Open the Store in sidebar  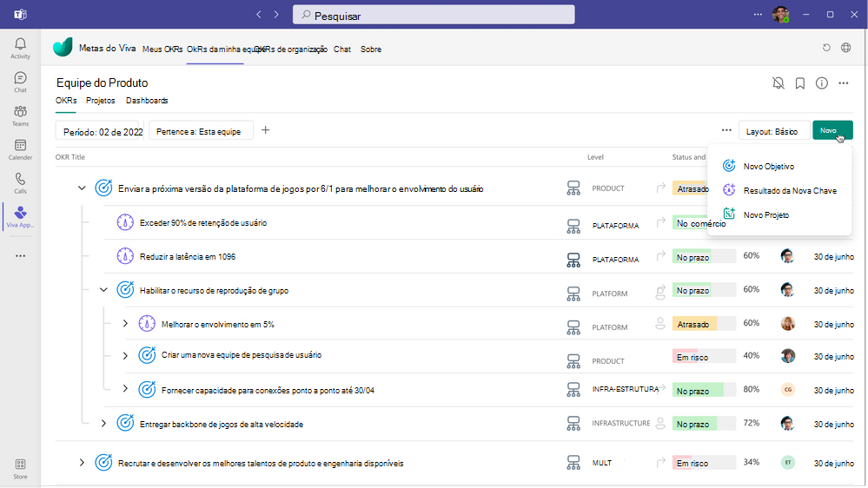[20, 469]
